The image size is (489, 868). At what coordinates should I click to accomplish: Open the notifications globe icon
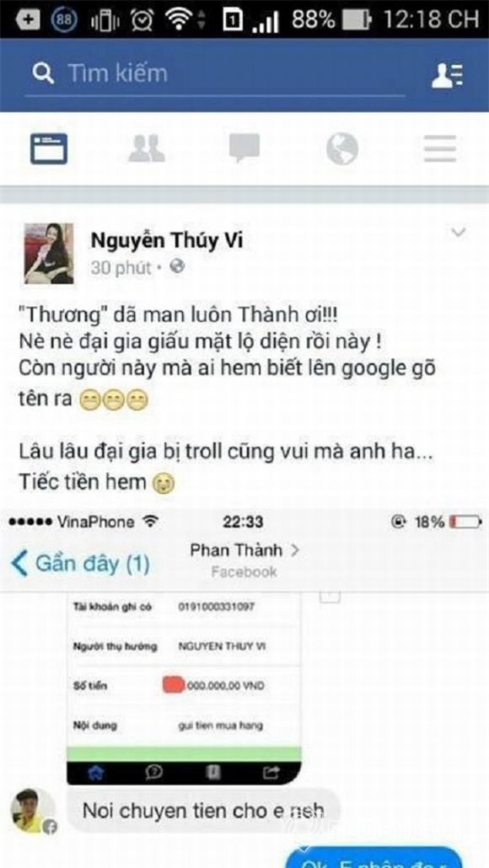pos(341,149)
